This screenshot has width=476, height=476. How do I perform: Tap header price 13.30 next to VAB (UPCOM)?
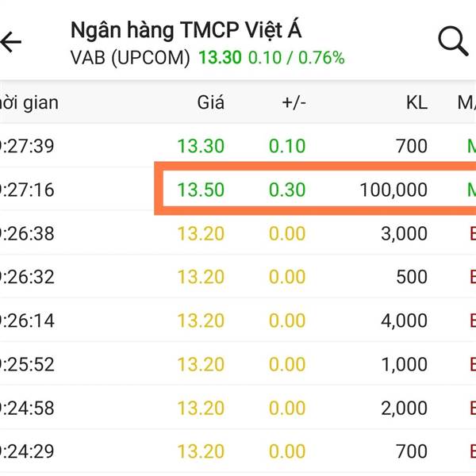coord(220,57)
